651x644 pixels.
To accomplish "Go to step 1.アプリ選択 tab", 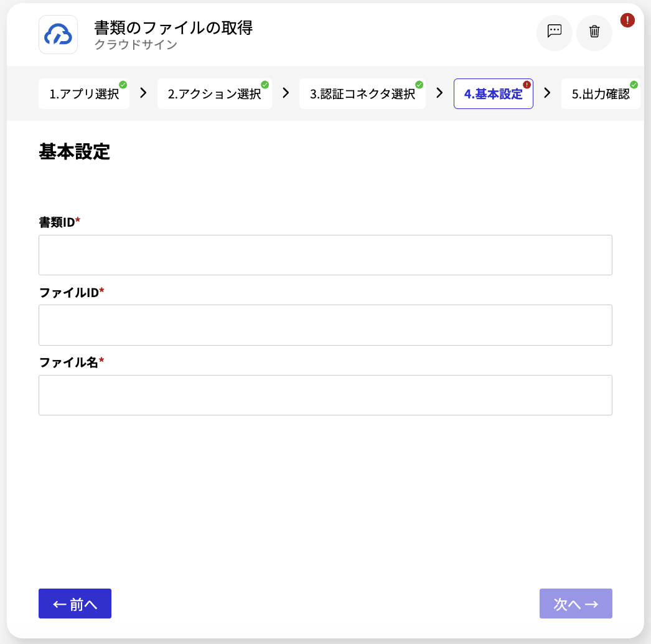I will pos(84,94).
